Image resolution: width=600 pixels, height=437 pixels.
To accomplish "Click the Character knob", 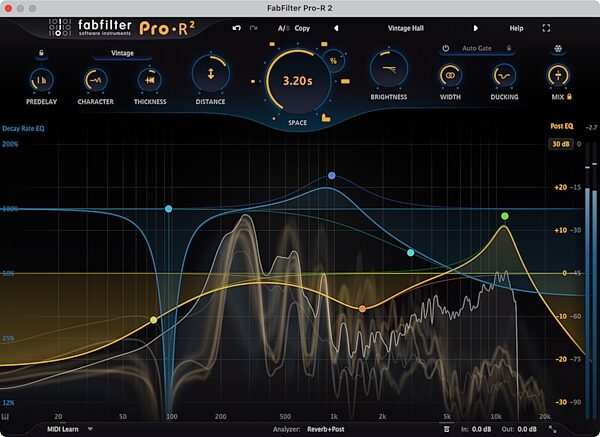I will [95, 80].
